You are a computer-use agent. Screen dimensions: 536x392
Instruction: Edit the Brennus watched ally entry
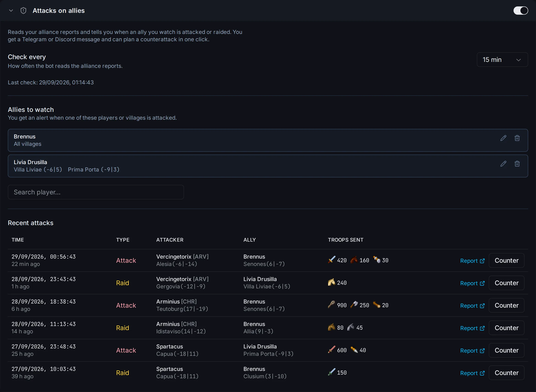(x=503, y=138)
